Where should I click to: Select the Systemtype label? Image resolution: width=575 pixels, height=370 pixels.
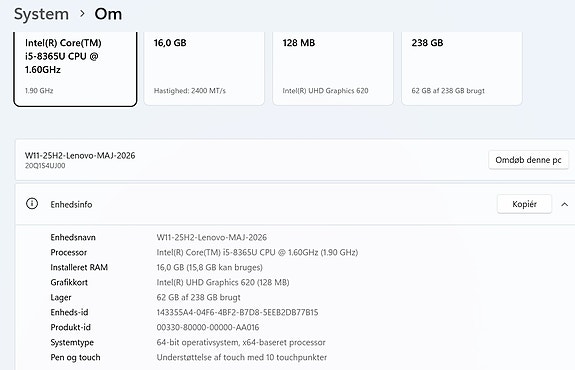72,343
